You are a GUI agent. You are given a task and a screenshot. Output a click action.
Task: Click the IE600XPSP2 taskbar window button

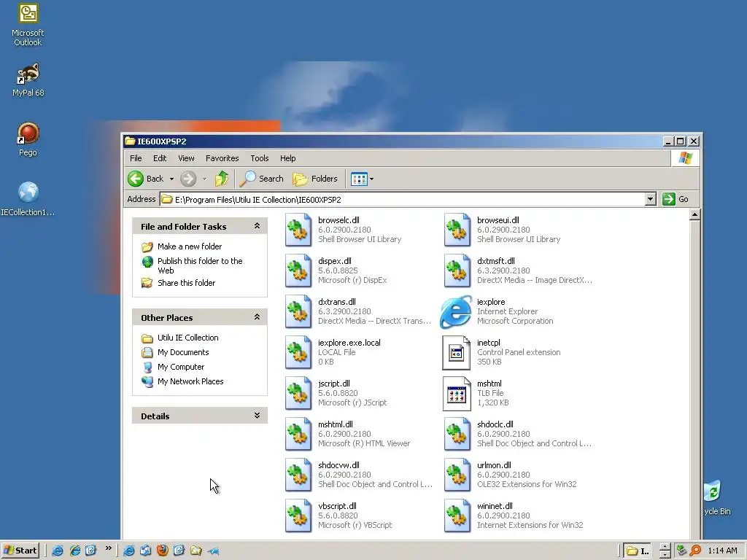(638, 551)
